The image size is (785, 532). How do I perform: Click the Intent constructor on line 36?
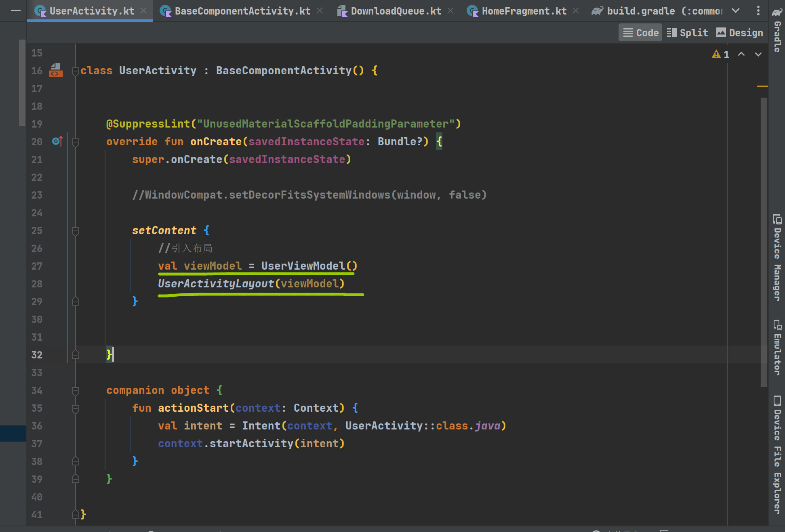pyautogui.click(x=261, y=426)
